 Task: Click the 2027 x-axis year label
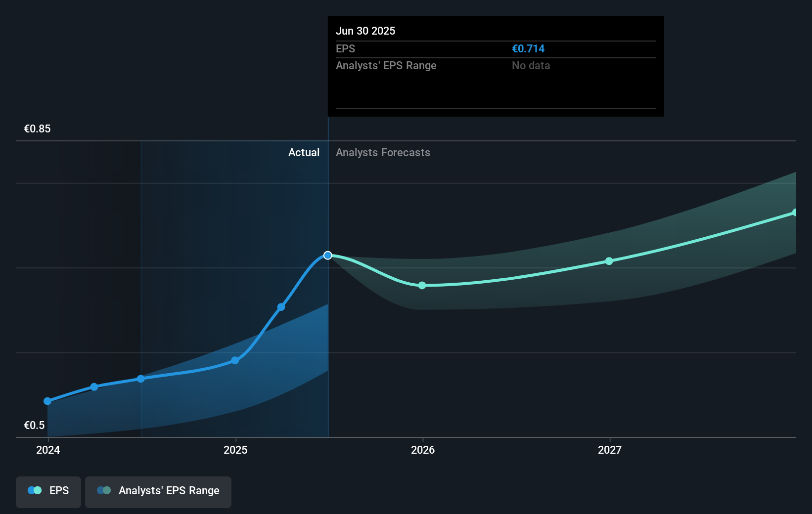(610, 450)
